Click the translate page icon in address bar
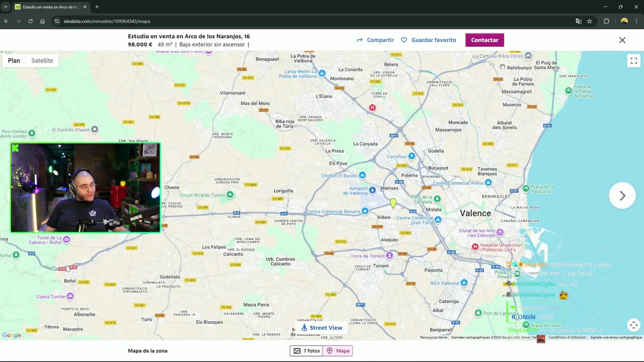The image size is (644, 362). (579, 21)
